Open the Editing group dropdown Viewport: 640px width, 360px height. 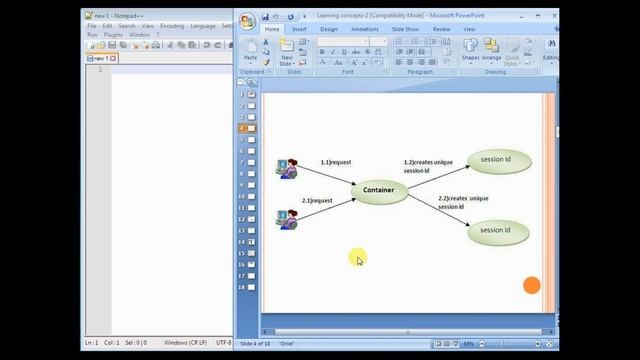[x=551, y=52]
